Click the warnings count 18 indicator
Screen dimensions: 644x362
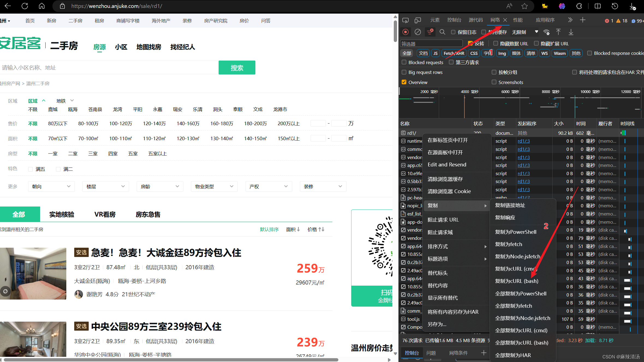(x=622, y=21)
